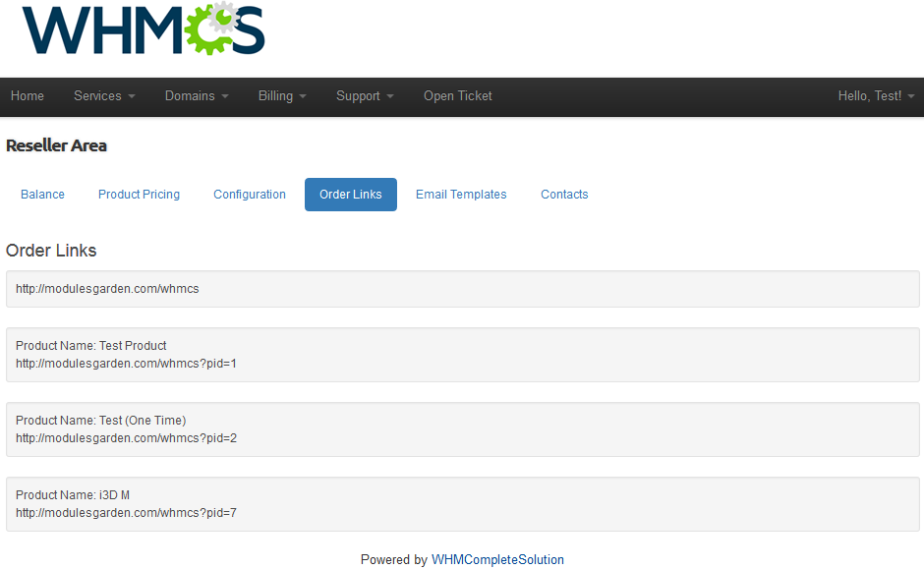Open the Hello, Test! account dropdown

tap(876, 96)
